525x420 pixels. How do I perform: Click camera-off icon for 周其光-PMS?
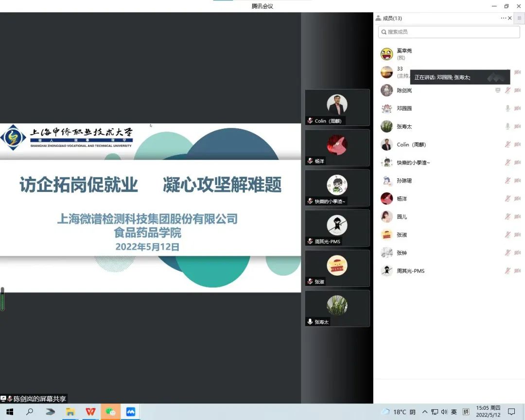coord(517,271)
